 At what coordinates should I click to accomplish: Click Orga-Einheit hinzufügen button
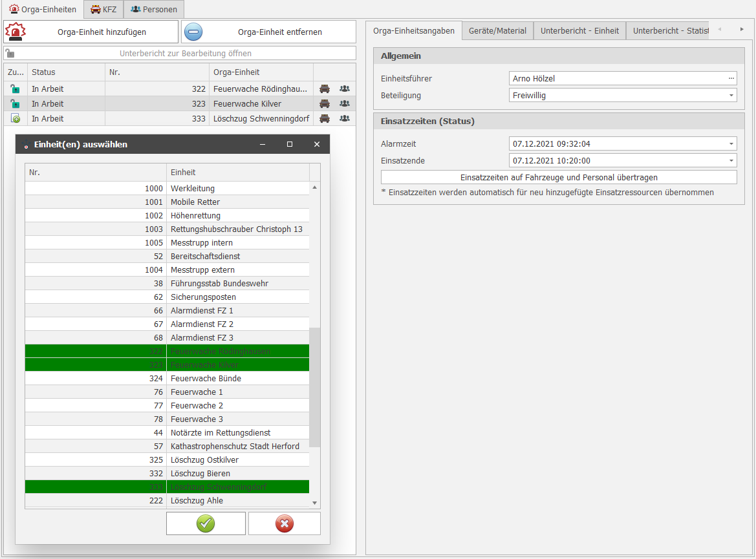(91, 32)
